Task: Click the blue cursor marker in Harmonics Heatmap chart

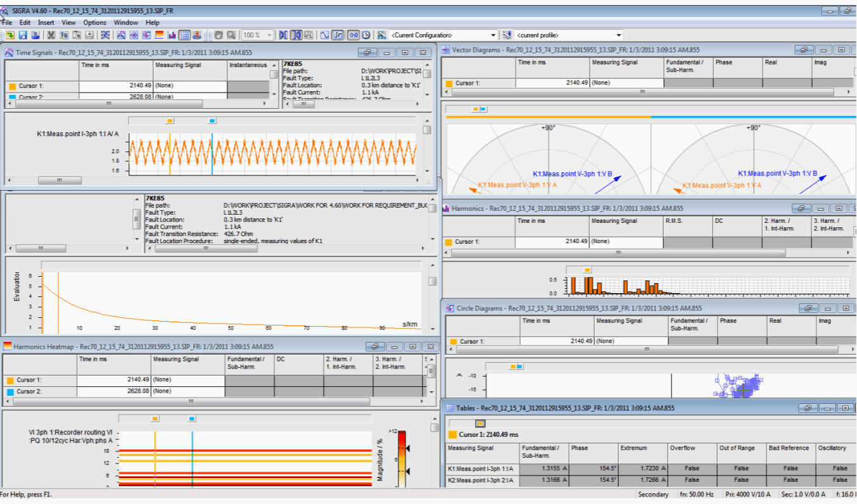Action: point(192,419)
